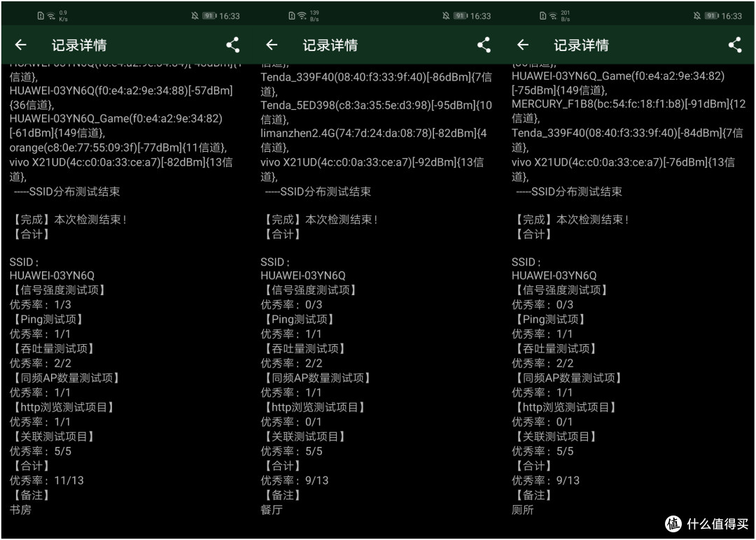Tap the SSID分布测试结束 line on the middle screen
This screenshot has width=756, height=540.
(x=318, y=192)
